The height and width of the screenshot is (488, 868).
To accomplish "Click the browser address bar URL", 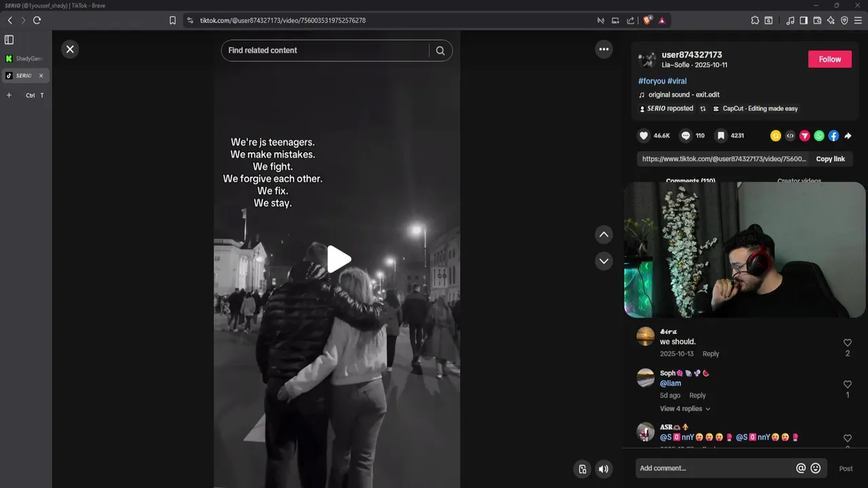I will coord(283,20).
